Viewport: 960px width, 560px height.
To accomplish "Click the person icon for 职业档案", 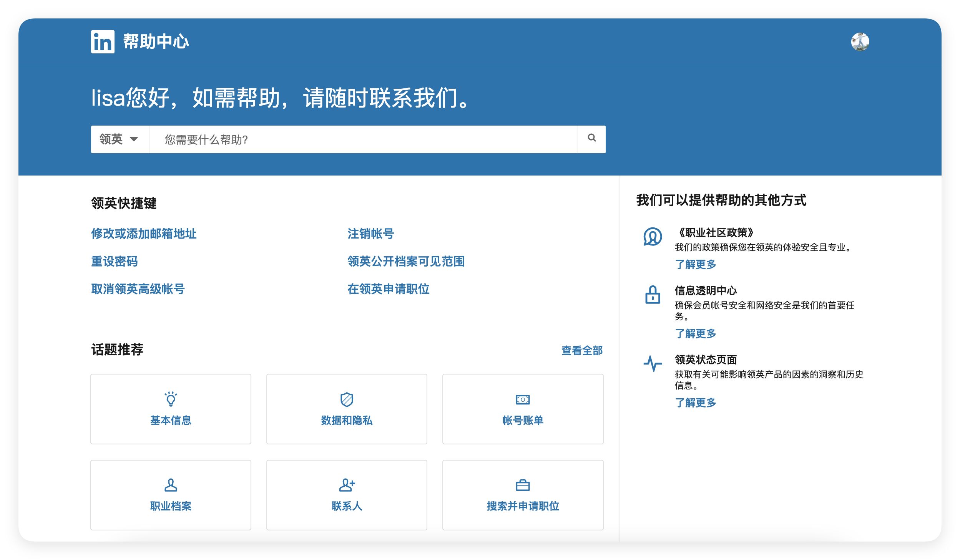I will click(171, 485).
